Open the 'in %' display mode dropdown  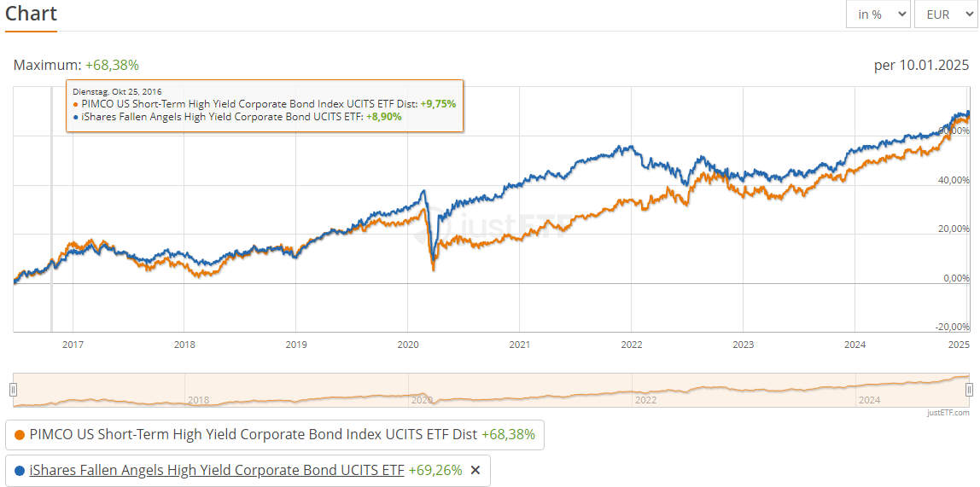pos(878,14)
